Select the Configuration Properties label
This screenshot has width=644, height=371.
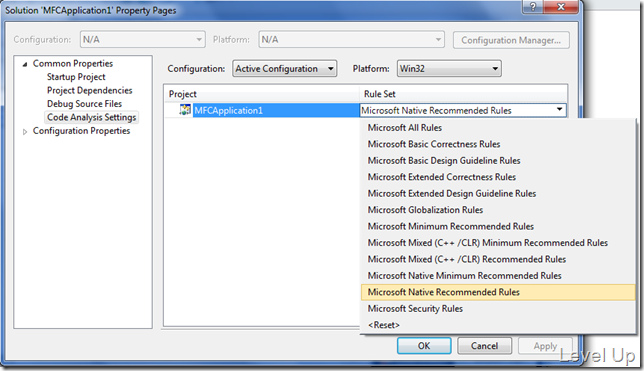(x=81, y=131)
